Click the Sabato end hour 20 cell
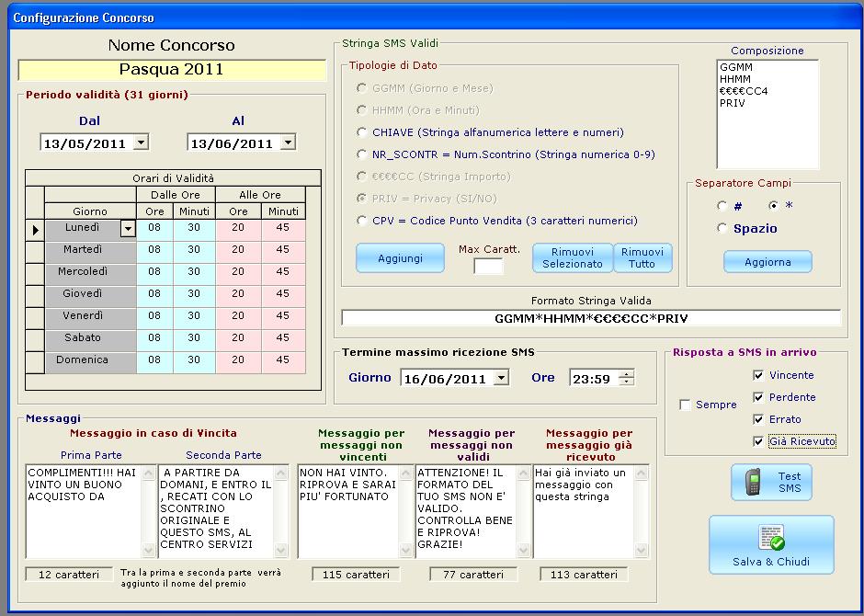The image size is (864, 616). click(x=238, y=338)
